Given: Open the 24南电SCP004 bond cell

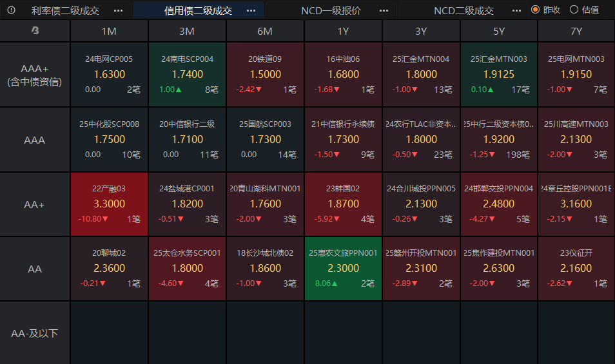Looking at the screenshot, I should (x=187, y=75).
